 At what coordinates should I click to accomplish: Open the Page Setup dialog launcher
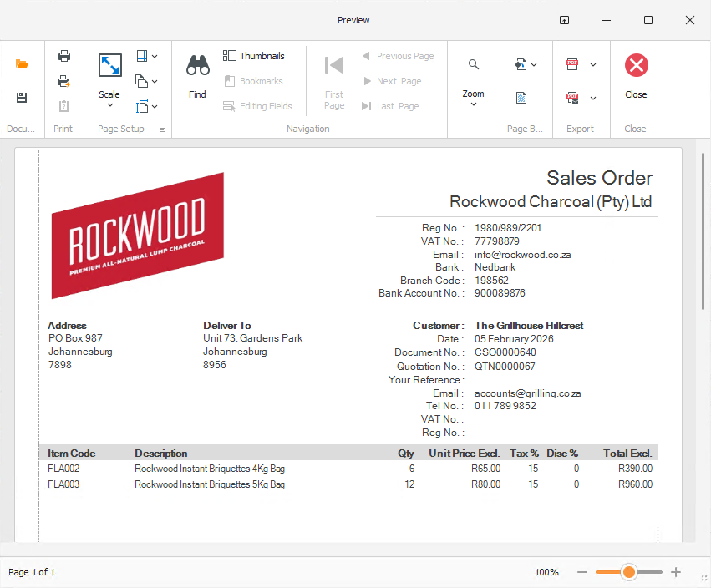[x=163, y=129]
